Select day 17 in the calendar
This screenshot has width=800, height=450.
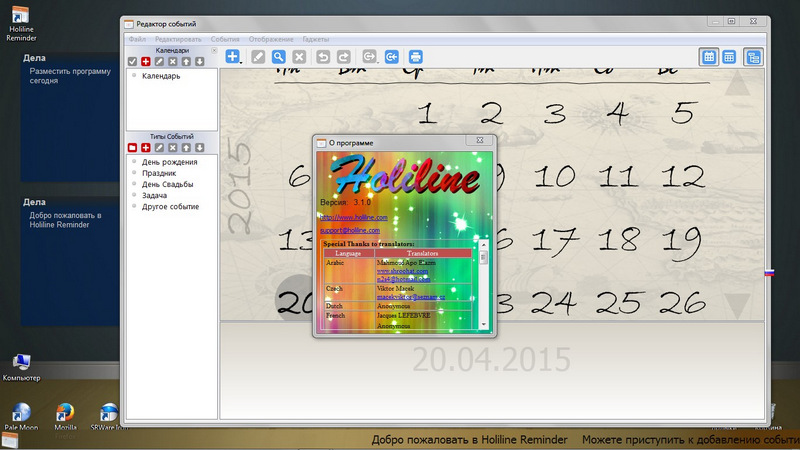pos(555,240)
